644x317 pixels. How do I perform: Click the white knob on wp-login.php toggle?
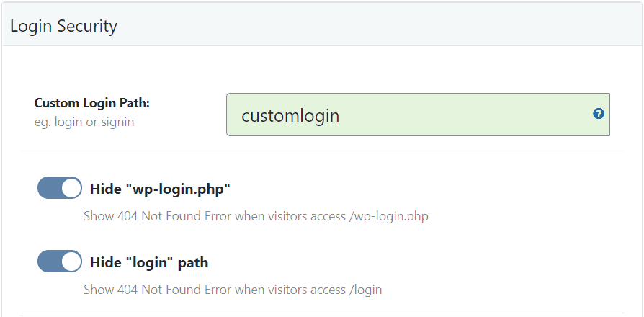(x=71, y=189)
